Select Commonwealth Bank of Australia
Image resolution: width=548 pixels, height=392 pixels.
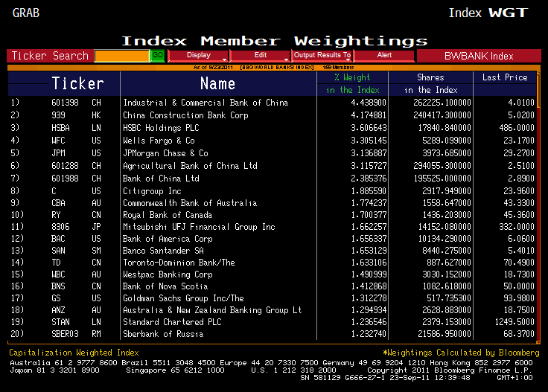pyautogui.click(x=190, y=203)
